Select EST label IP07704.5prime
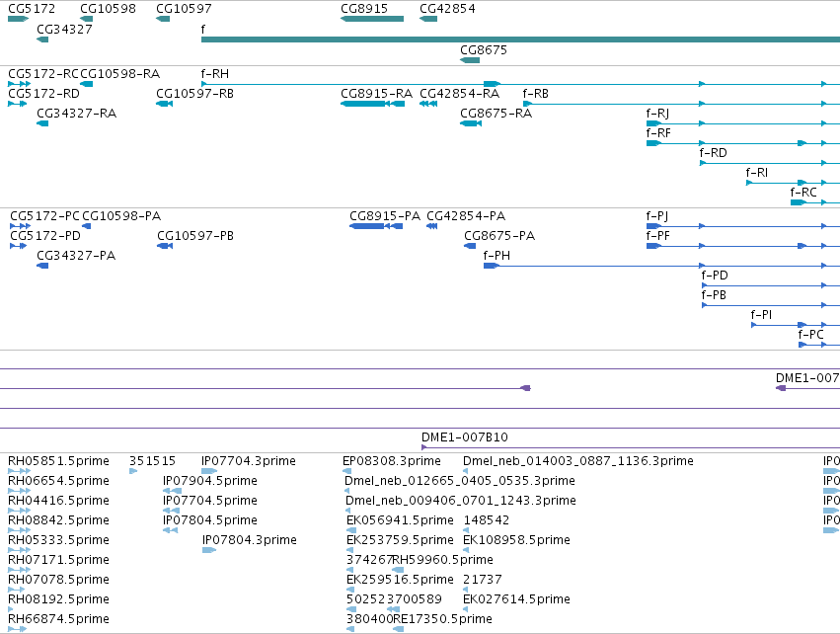 (x=210, y=501)
